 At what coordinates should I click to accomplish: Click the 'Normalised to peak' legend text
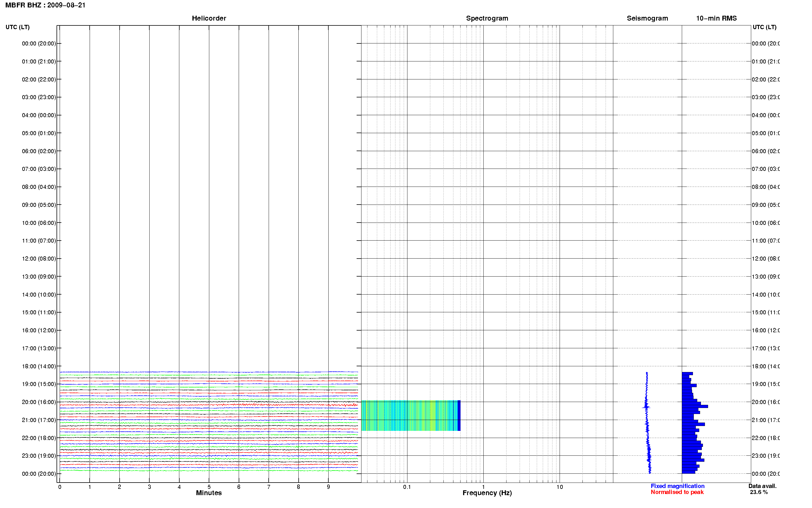click(x=677, y=492)
